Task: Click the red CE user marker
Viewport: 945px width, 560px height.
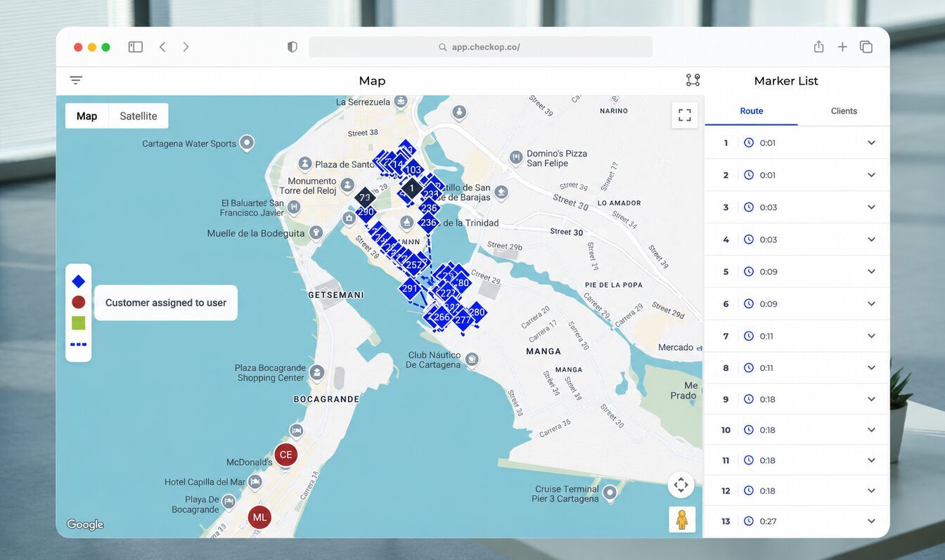Action: [x=285, y=455]
